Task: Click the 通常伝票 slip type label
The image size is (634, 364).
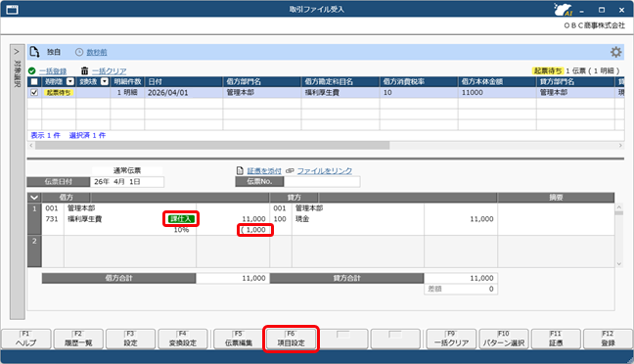Action: (x=127, y=170)
